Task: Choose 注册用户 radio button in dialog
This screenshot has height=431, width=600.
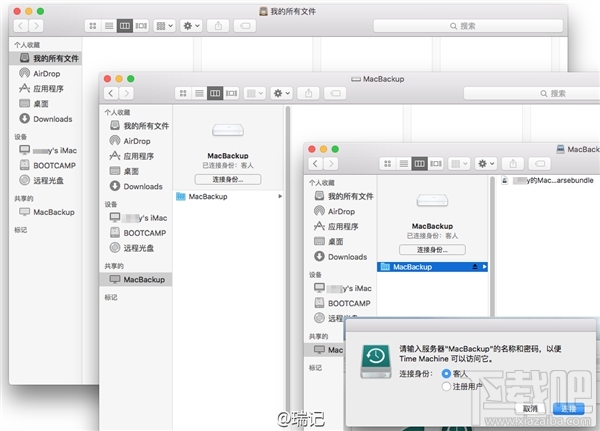Action: point(446,386)
